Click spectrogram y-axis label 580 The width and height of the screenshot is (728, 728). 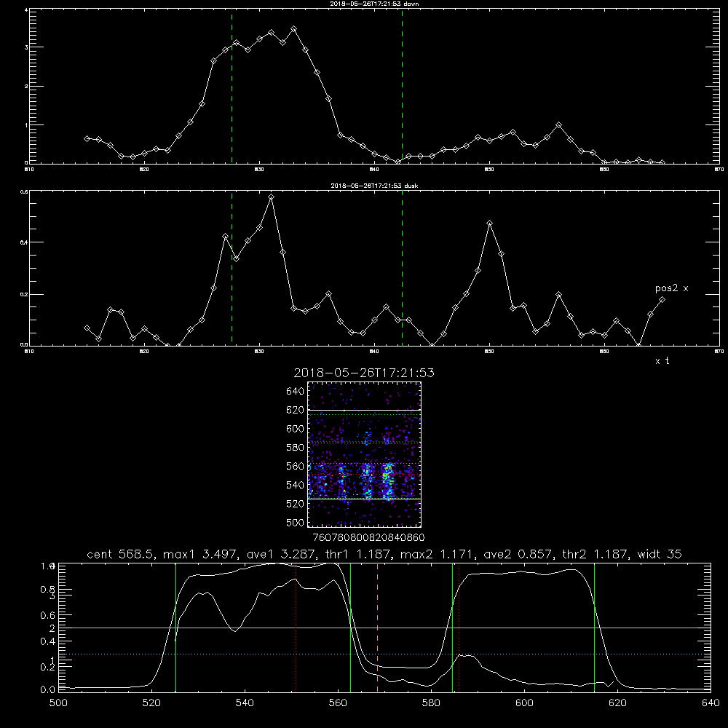click(x=296, y=448)
